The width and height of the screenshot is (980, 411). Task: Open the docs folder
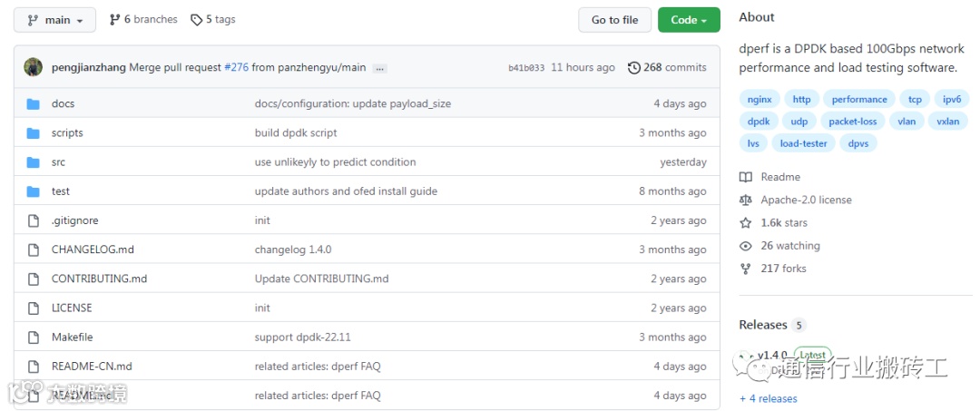click(64, 103)
